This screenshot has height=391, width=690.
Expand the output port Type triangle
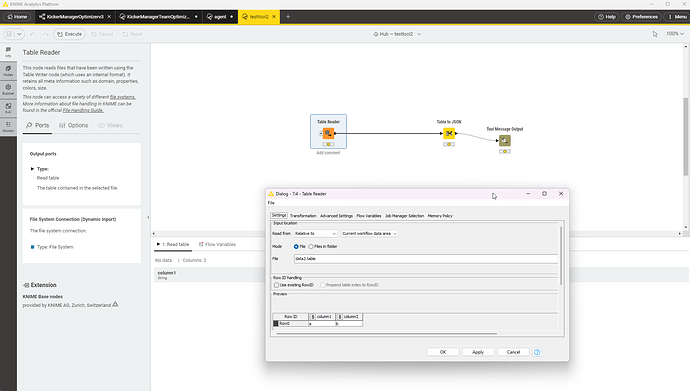coord(32,169)
